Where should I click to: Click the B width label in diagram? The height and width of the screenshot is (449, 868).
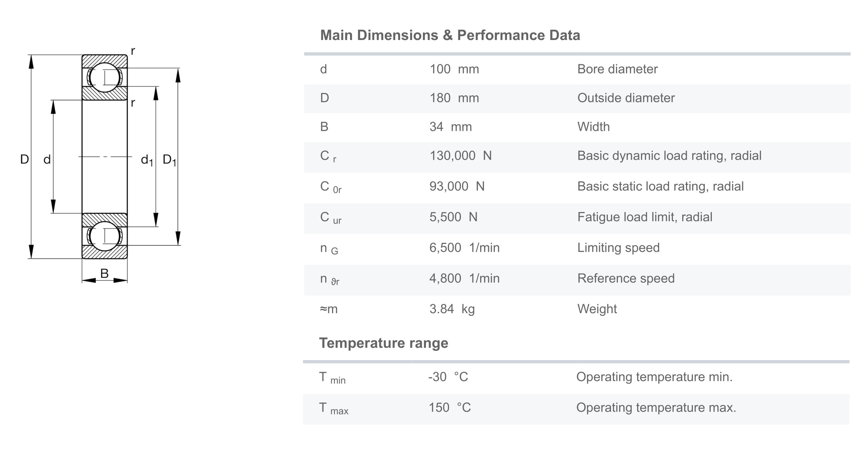104,274
